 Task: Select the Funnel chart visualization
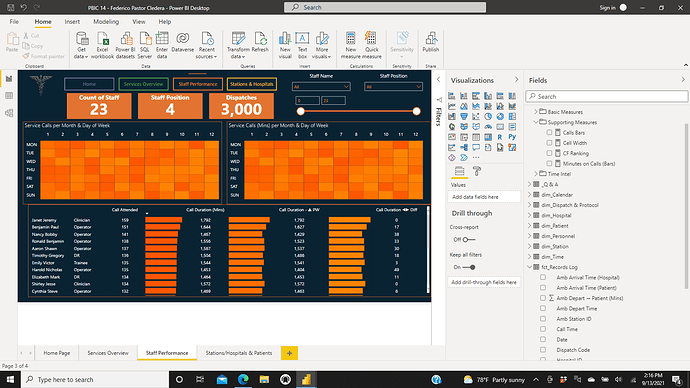(464, 116)
